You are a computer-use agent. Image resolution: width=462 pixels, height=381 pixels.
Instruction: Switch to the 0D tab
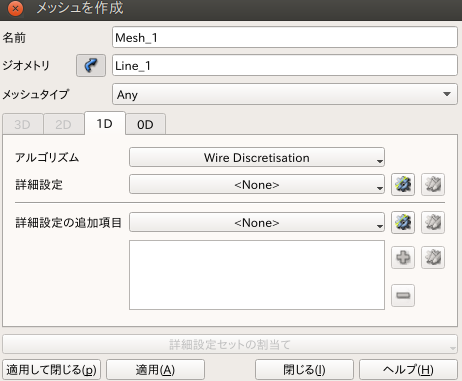145,124
